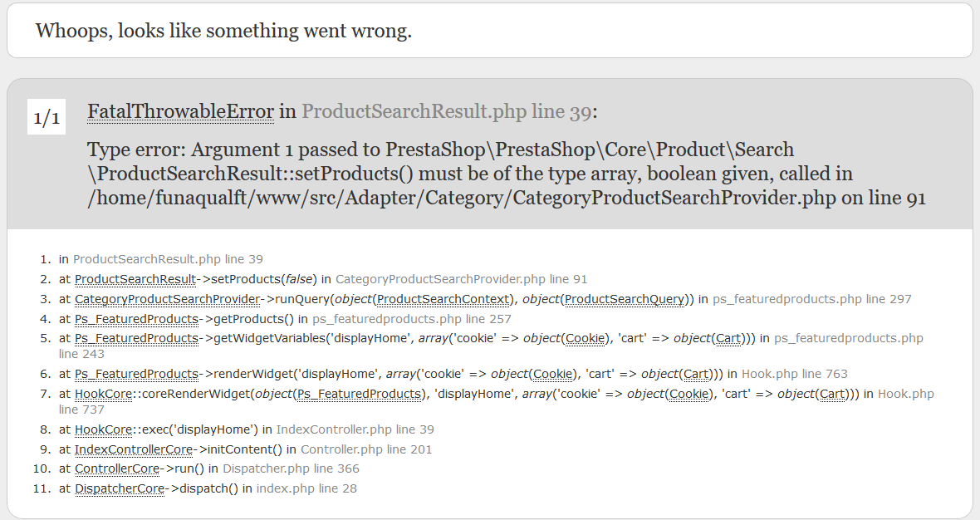Viewport: 980px width, 520px height.
Task: Open Dispatcher.php line 366 link
Action: [291, 468]
